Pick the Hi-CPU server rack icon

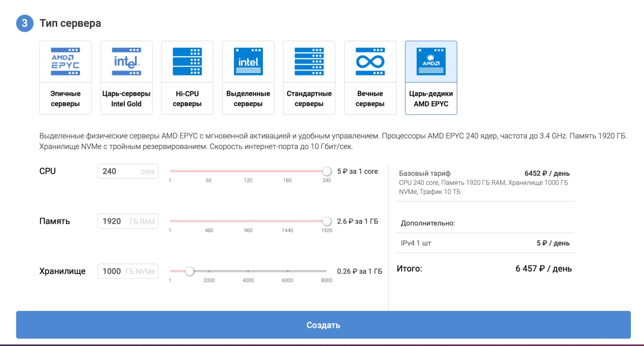pyautogui.click(x=187, y=61)
